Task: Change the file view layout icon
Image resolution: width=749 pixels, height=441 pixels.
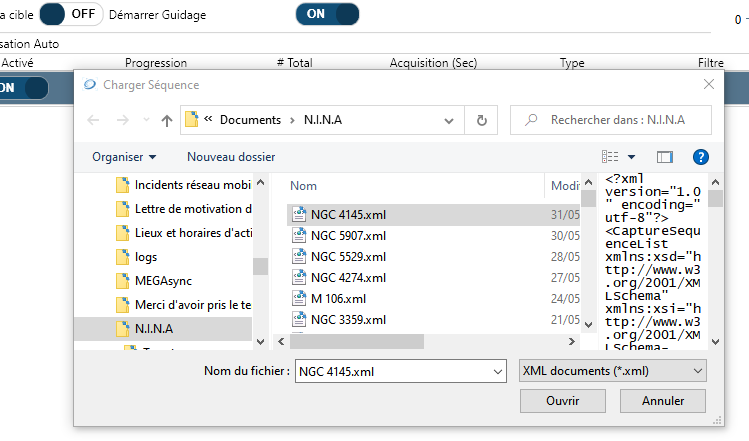Action: coord(611,157)
